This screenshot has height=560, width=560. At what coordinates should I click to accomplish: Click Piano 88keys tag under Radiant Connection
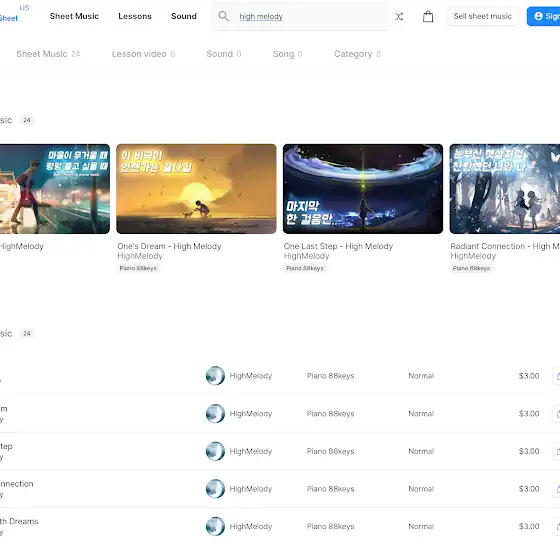coord(471,268)
